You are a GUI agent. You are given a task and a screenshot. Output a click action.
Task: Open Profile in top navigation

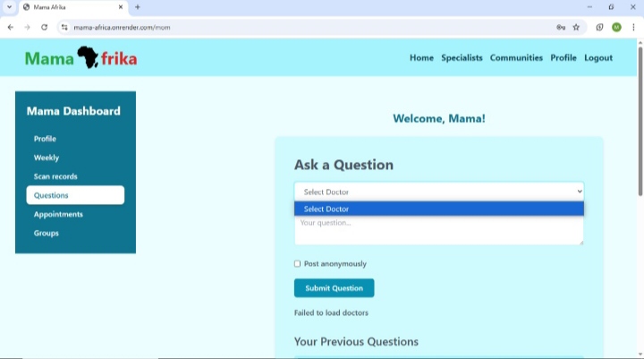(x=563, y=58)
